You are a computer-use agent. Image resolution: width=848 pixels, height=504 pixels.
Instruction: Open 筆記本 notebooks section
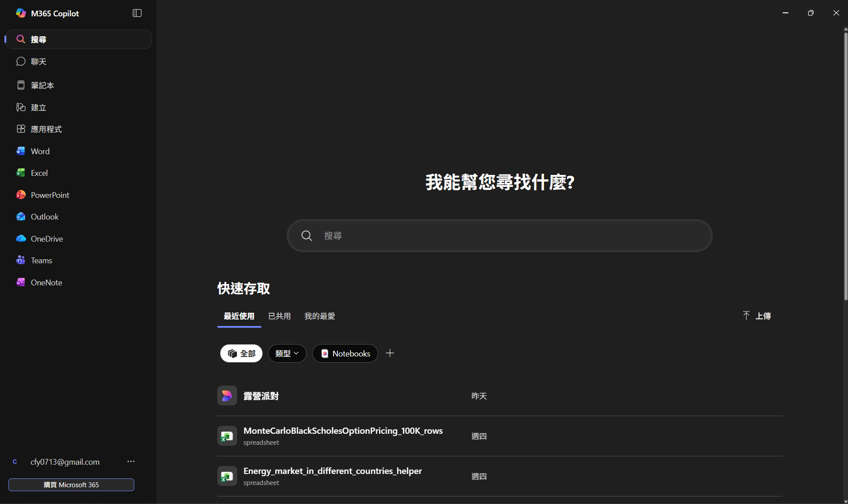42,85
